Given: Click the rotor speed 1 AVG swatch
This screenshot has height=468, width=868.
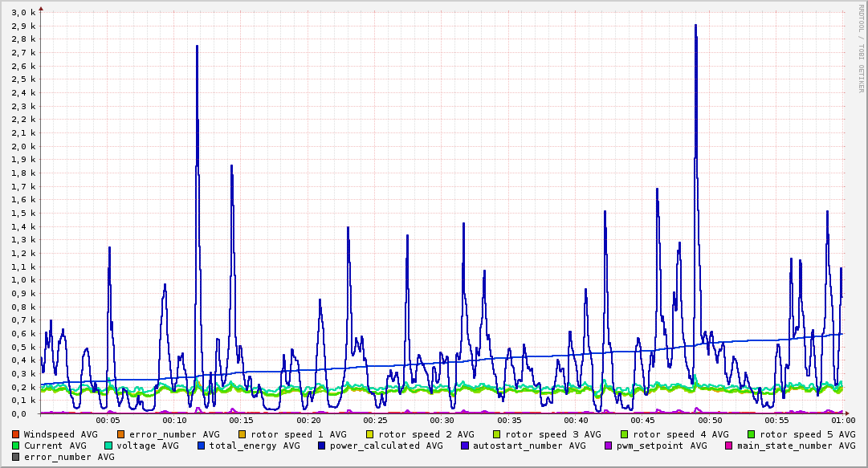Looking at the screenshot, I should 242,435.
